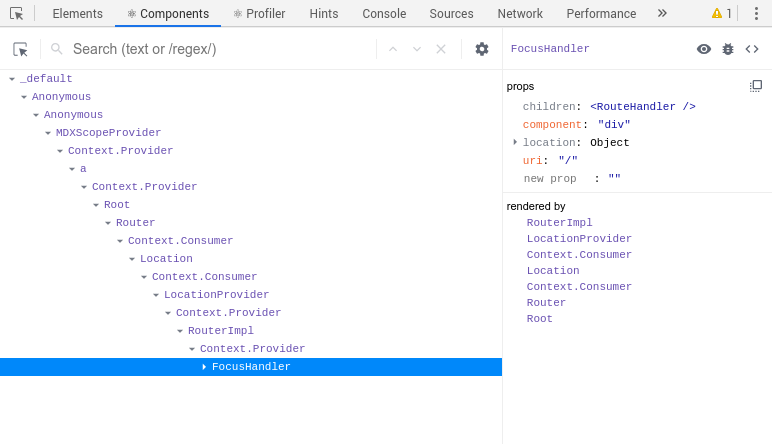
Task: Collapse the MDXScopeProvider tree node
Action: point(48,133)
